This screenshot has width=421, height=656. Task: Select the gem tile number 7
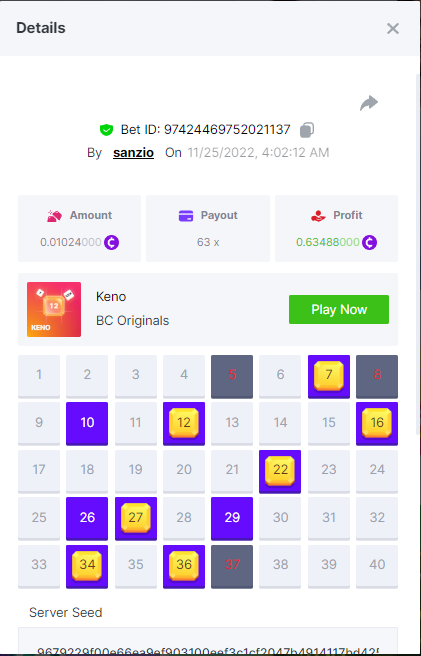[x=329, y=376]
